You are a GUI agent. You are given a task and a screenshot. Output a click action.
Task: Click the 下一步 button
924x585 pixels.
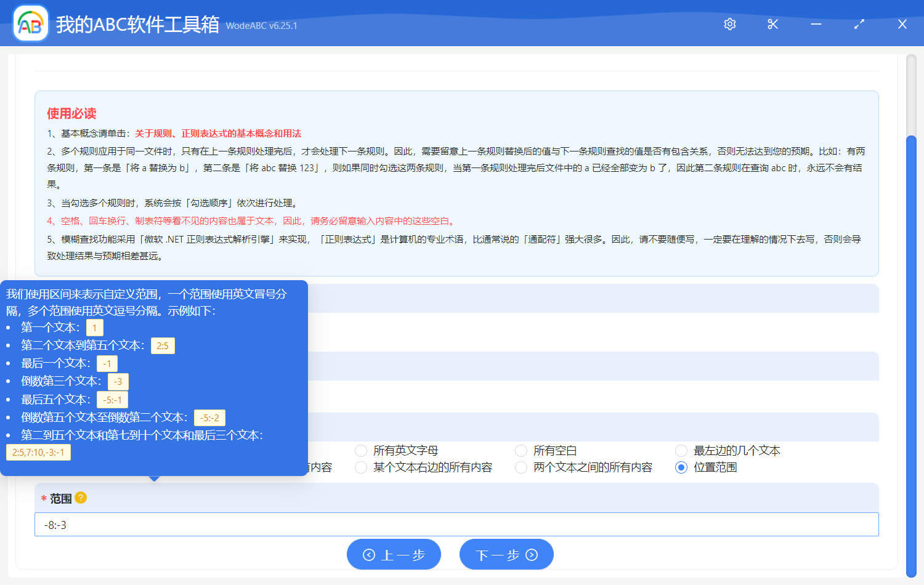(x=506, y=554)
